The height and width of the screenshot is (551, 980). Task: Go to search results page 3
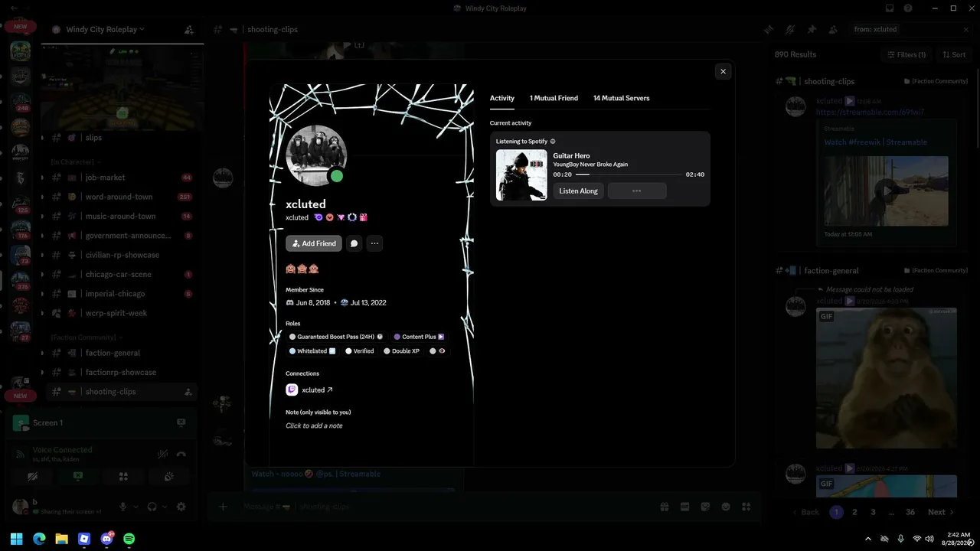tap(873, 512)
